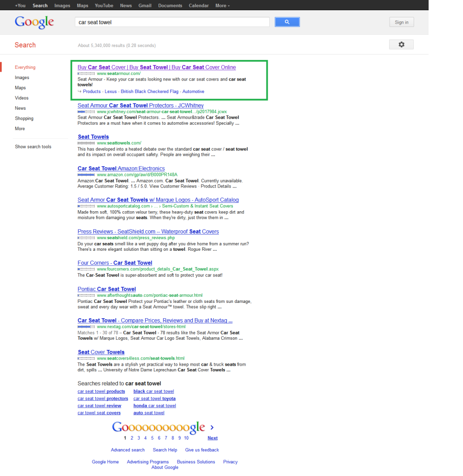The image size is (463, 476).
Task: Click the Sign in button
Action: click(402, 22)
